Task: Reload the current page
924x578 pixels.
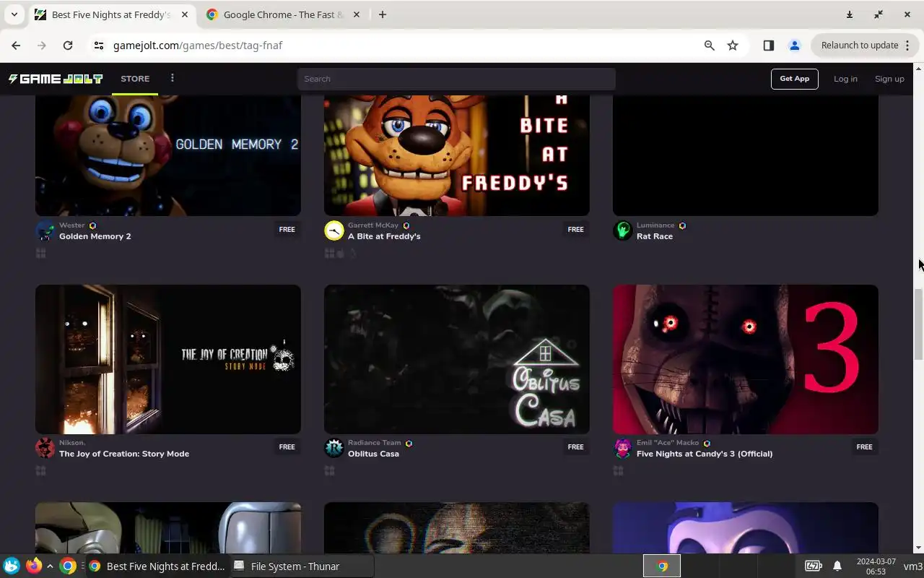Action: point(68,45)
